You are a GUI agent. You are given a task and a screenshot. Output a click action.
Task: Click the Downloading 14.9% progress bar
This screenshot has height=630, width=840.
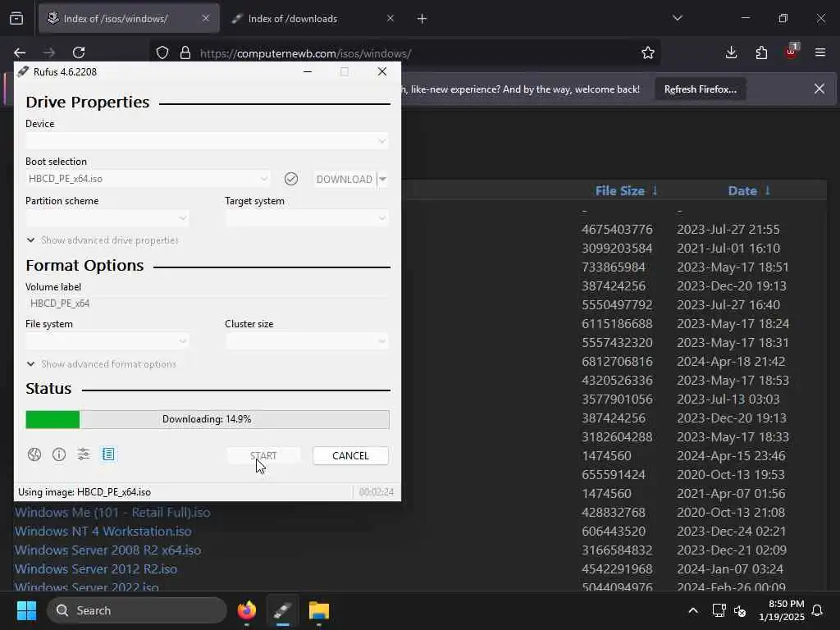[x=208, y=419]
